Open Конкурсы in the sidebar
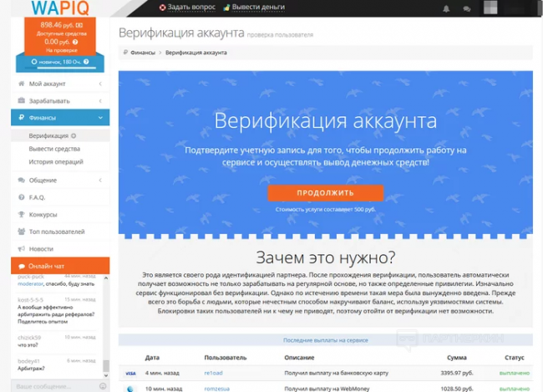Viewport: 543px width, 392px height. [43, 214]
